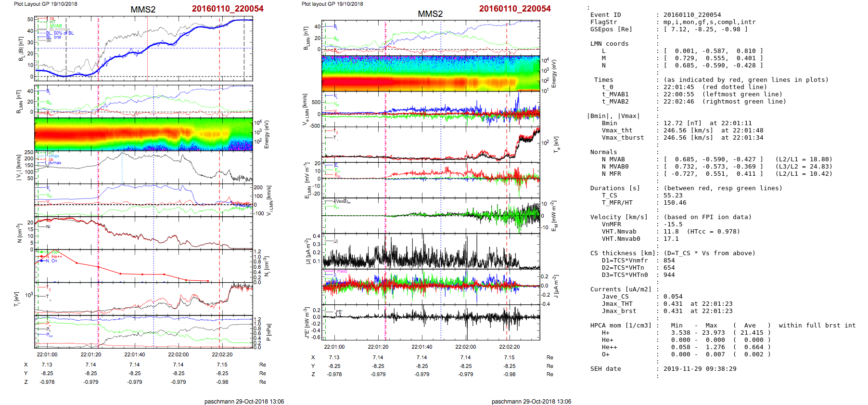This screenshot has width=868, height=405.
Task: Select the LMN N vector ending in -0.428
Action: 713,65
